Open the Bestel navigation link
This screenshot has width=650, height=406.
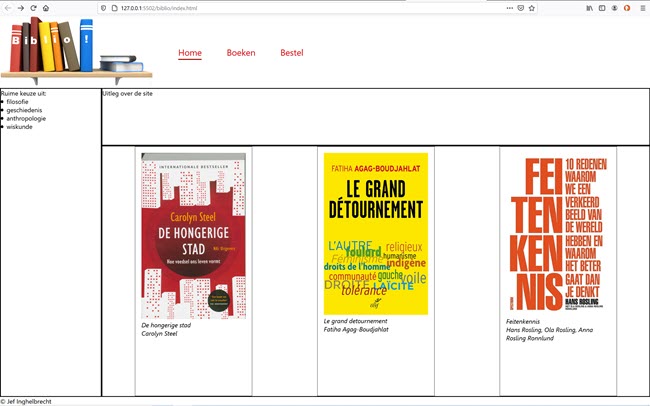click(292, 53)
